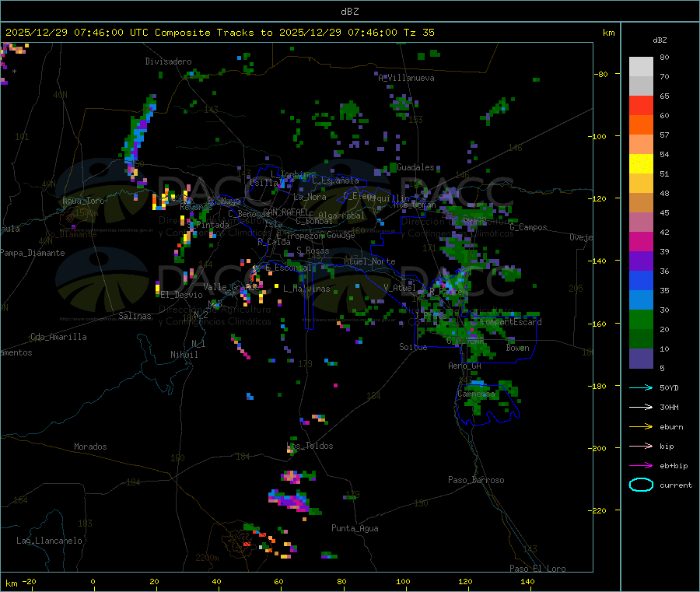This screenshot has width=700, height=592.
Task: Click the Salinas location label
Action: click(x=135, y=316)
